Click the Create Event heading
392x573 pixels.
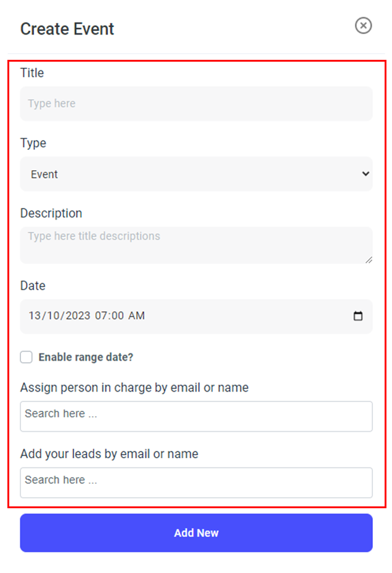point(67,29)
